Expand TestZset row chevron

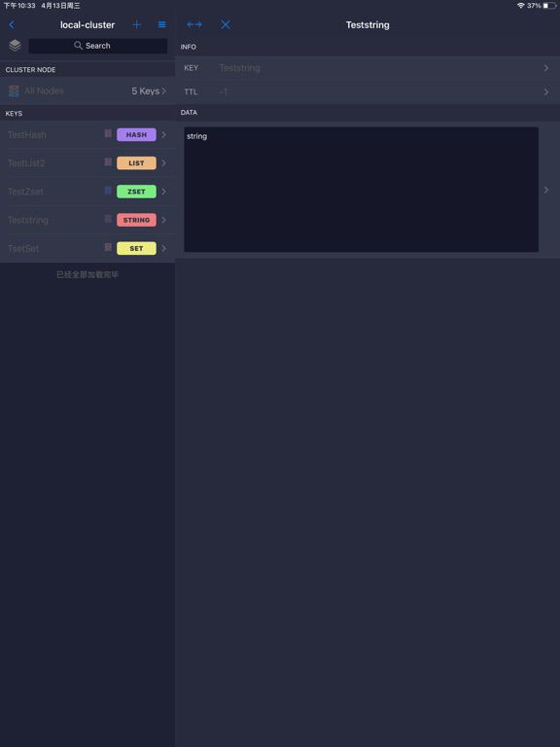tap(163, 192)
